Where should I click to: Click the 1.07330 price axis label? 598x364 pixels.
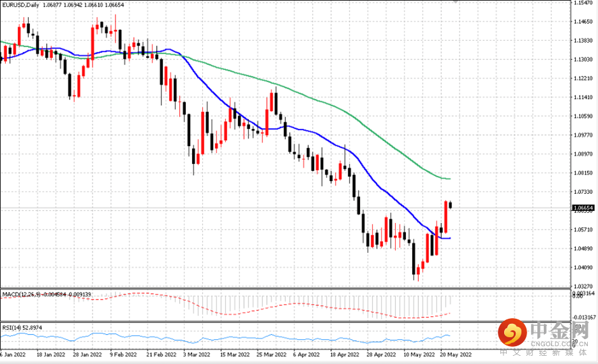(583, 192)
